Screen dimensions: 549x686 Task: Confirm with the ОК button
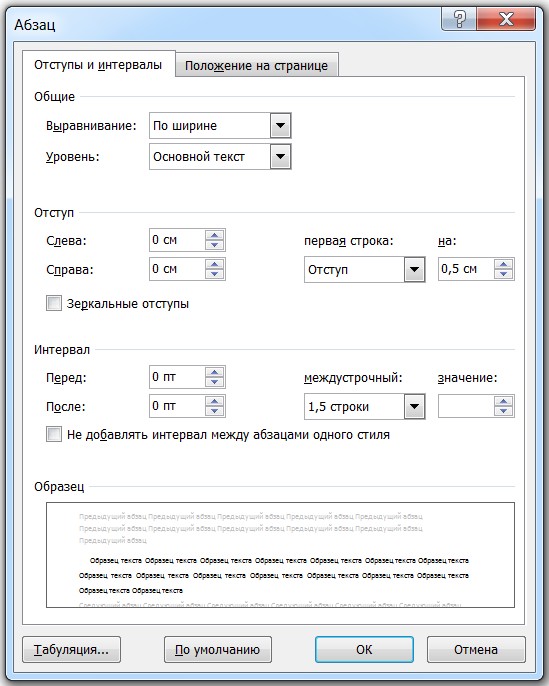[x=364, y=650]
